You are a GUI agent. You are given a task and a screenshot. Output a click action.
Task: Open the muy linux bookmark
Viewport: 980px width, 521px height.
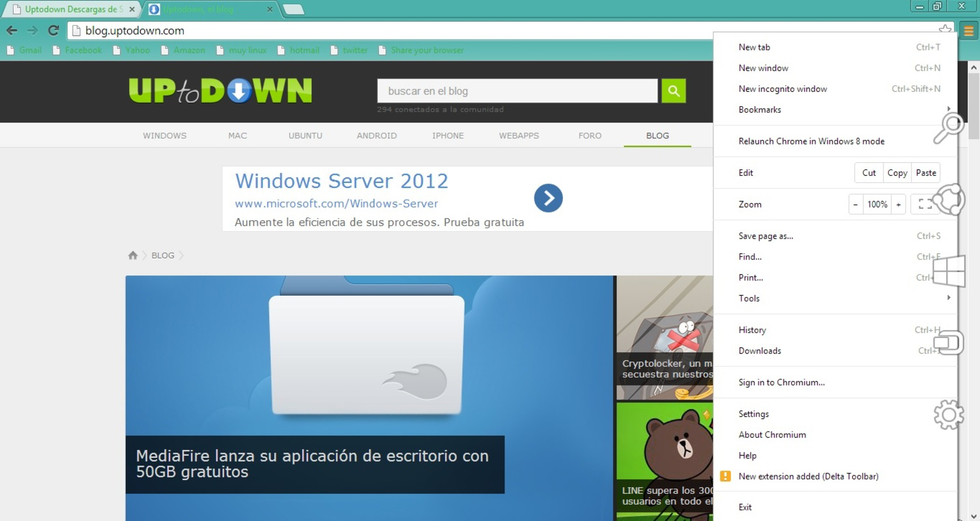241,50
